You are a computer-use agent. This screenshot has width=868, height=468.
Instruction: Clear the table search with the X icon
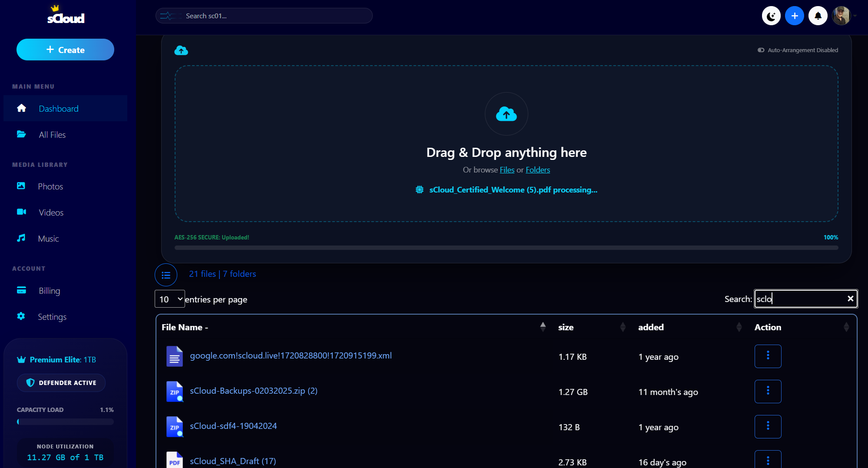point(850,299)
